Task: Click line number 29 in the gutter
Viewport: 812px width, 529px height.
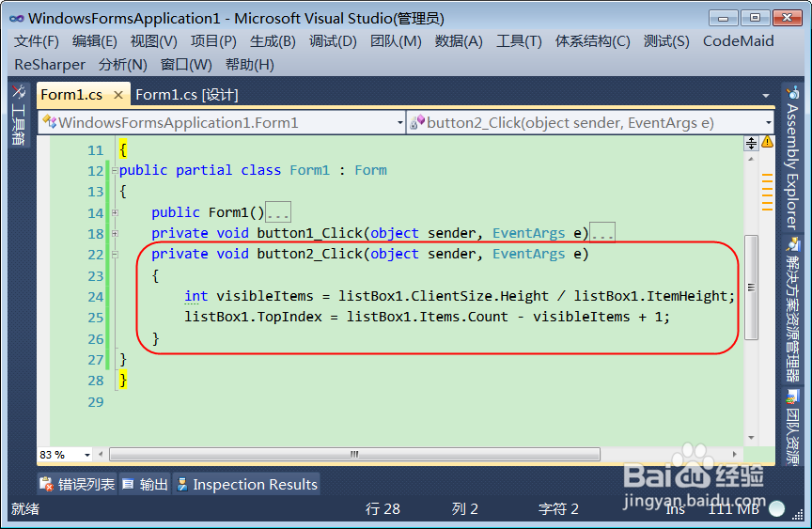Action: click(x=96, y=402)
